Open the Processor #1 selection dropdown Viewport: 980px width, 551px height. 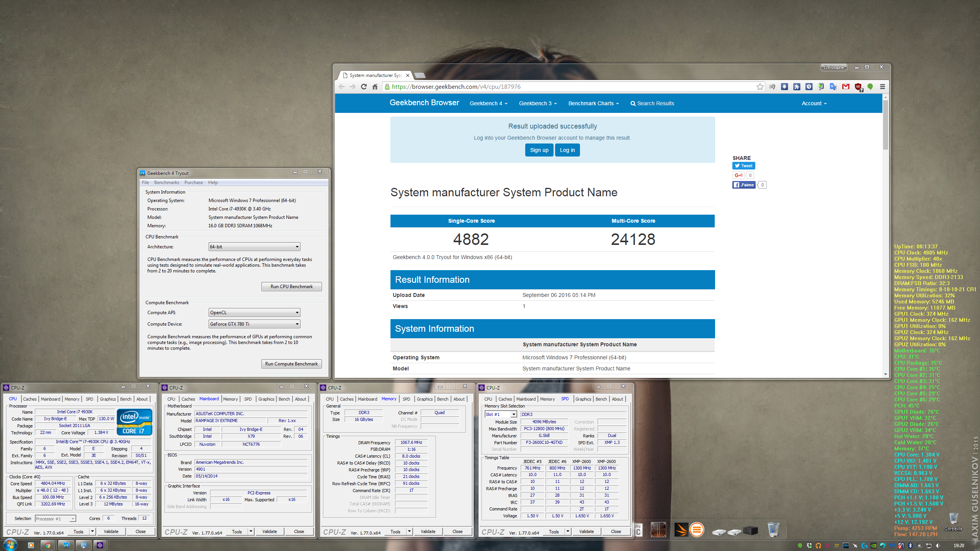[x=56, y=519]
